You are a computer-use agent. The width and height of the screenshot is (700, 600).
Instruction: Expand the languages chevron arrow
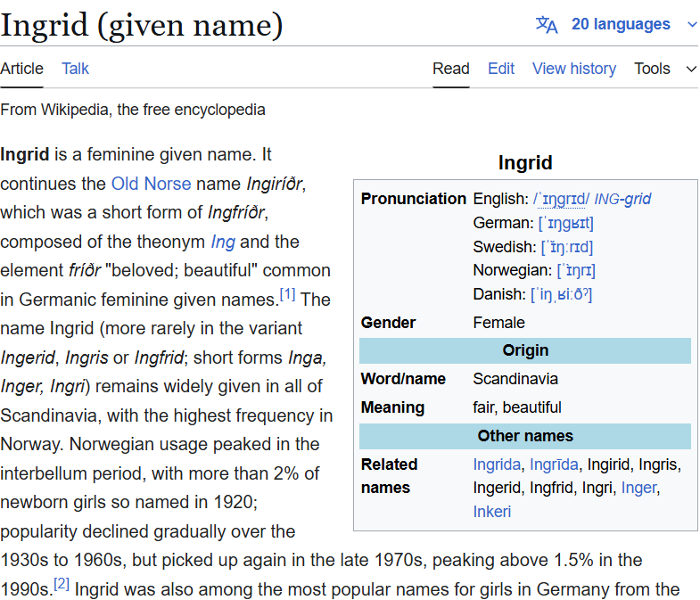click(x=691, y=25)
